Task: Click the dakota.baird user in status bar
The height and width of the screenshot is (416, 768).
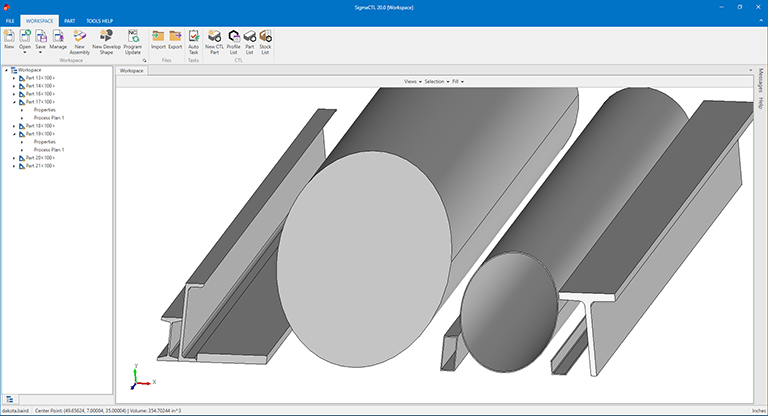Action: [x=15, y=411]
